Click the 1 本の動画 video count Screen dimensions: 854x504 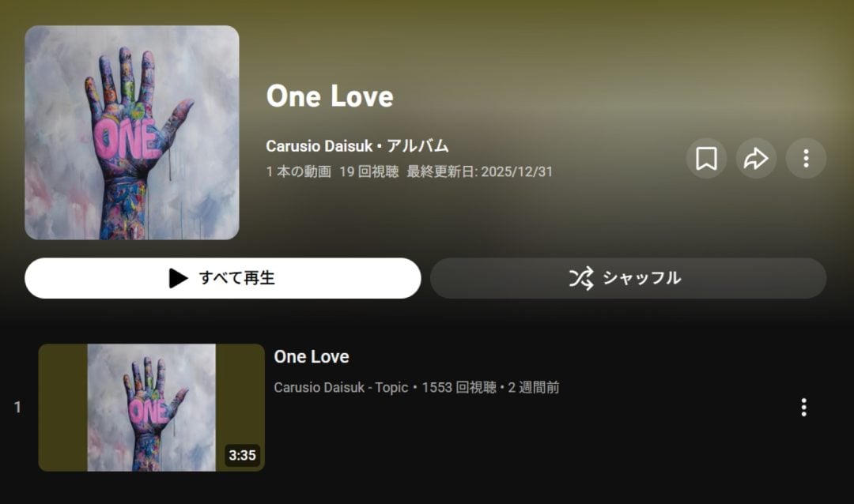coord(298,172)
